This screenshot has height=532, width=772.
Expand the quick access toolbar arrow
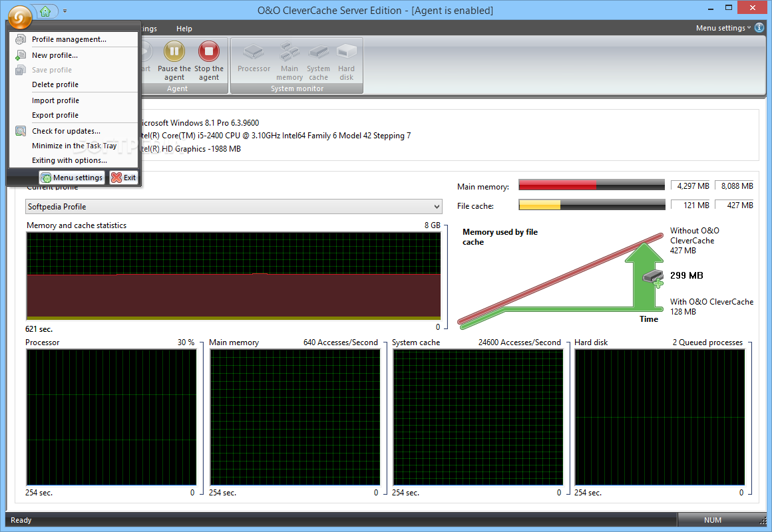click(x=65, y=11)
